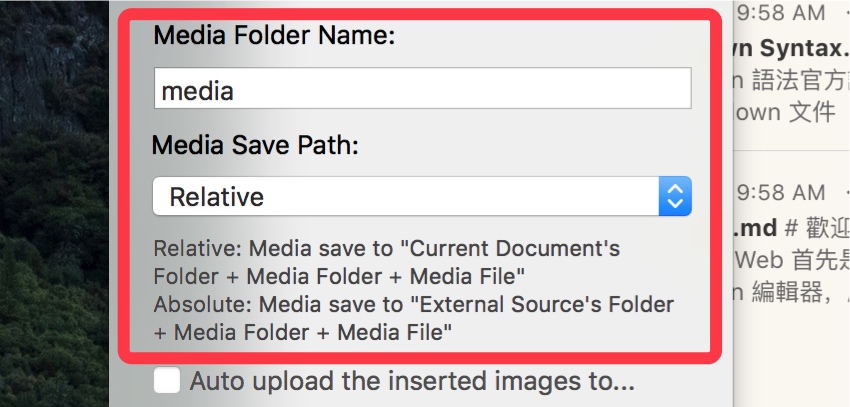Viewport: 850px width, 407px height.
Task: Click the blue up-down arrows on Relative popup
Action: [675, 196]
